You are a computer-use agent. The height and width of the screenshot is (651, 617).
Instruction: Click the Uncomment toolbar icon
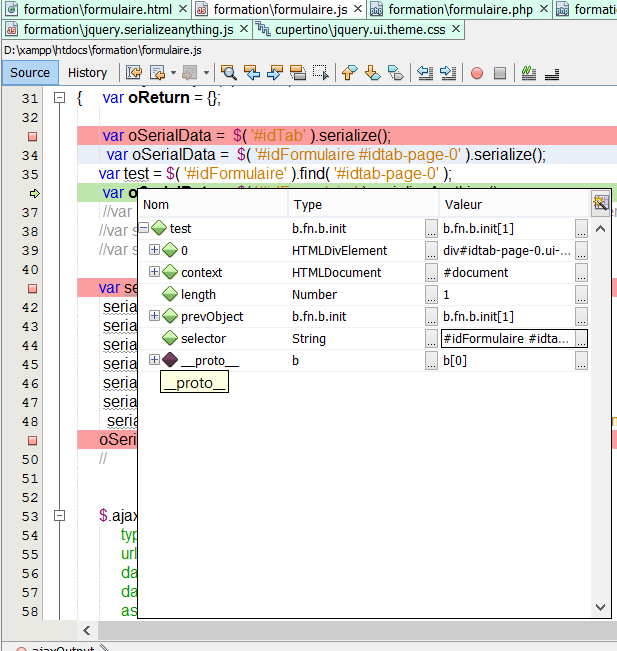pos(552,73)
